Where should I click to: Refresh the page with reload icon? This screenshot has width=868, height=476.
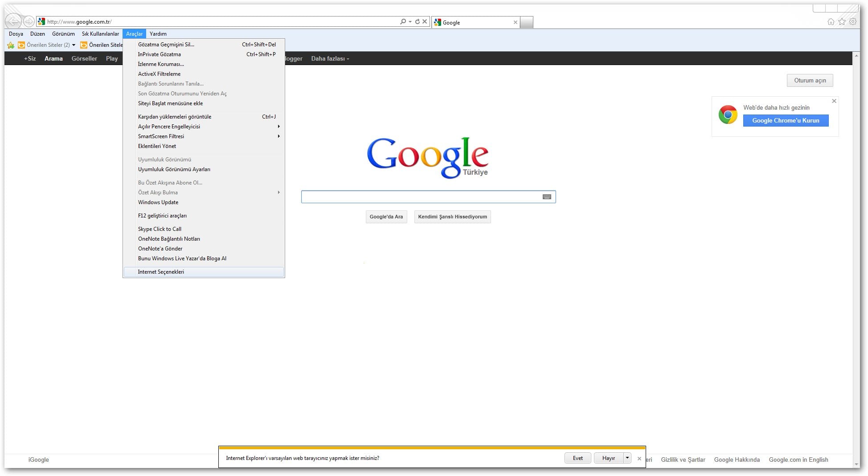[x=418, y=21]
